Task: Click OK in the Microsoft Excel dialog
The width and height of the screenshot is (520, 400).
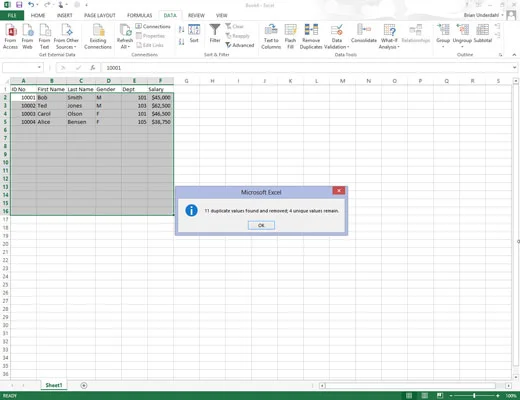Action: pyautogui.click(x=261, y=225)
